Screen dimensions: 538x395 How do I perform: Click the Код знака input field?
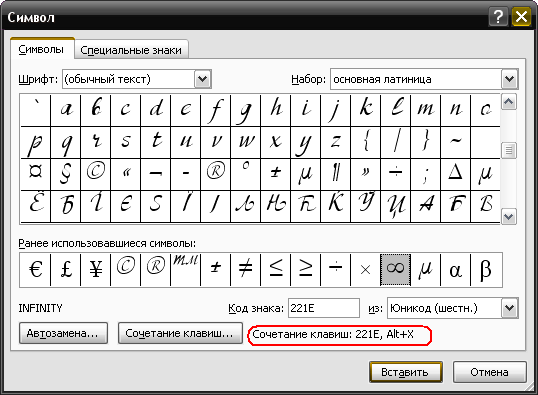(x=324, y=308)
